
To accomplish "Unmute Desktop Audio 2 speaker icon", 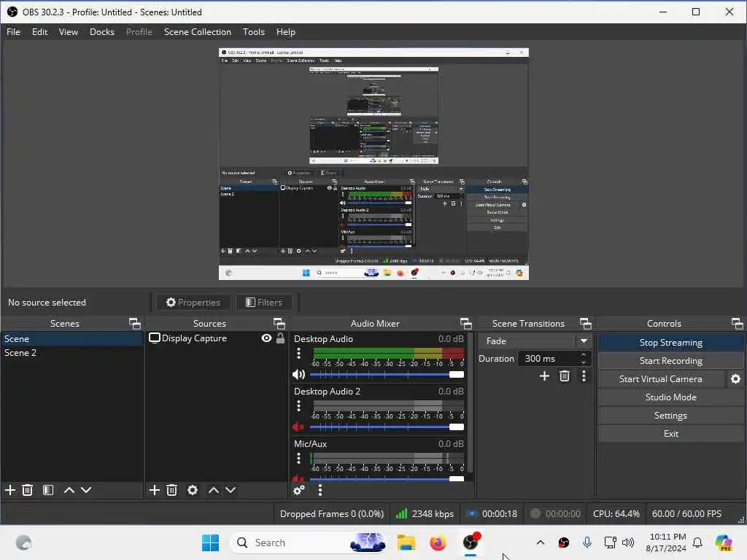I will (x=298, y=427).
